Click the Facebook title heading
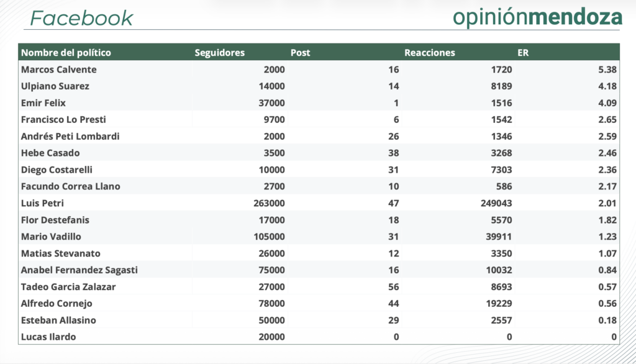 tap(81, 18)
